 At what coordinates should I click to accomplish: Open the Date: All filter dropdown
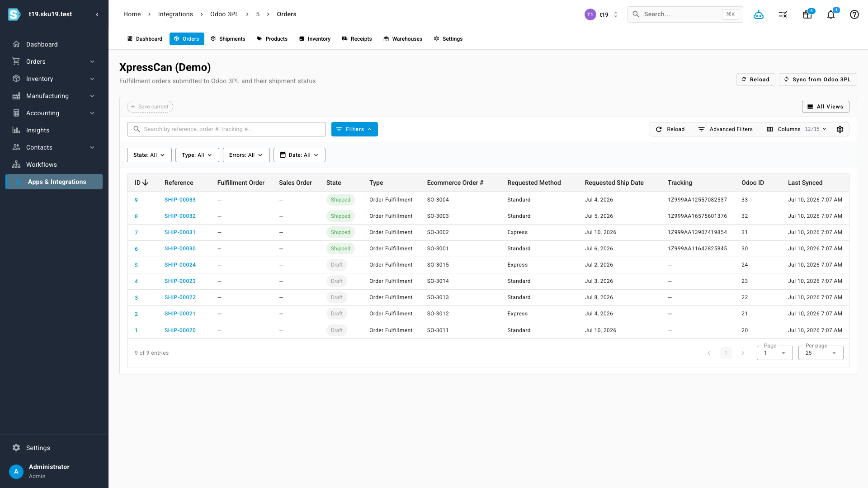click(299, 155)
